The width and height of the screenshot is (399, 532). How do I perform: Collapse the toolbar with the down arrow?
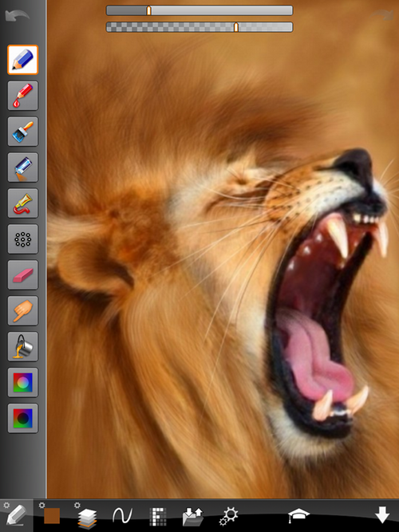[382, 515]
